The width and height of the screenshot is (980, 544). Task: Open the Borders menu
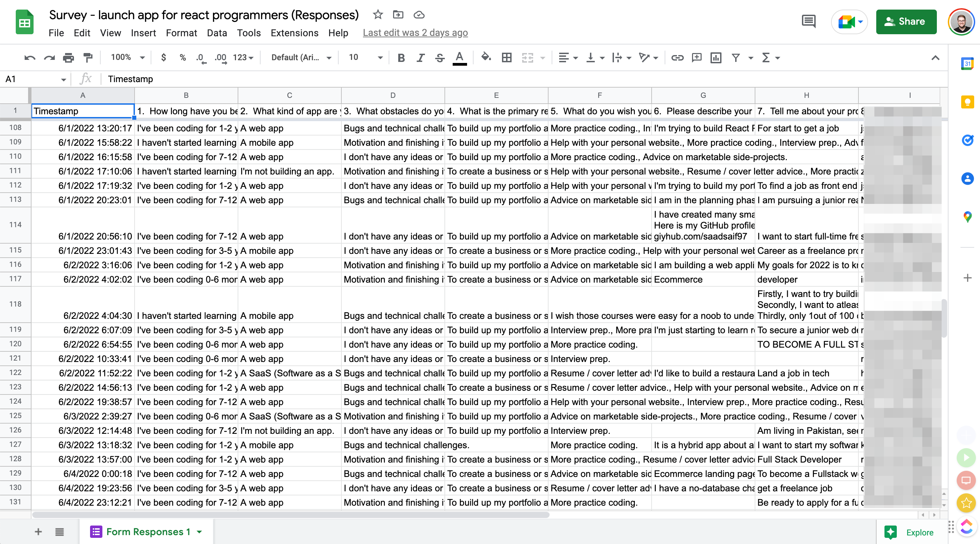[506, 57]
